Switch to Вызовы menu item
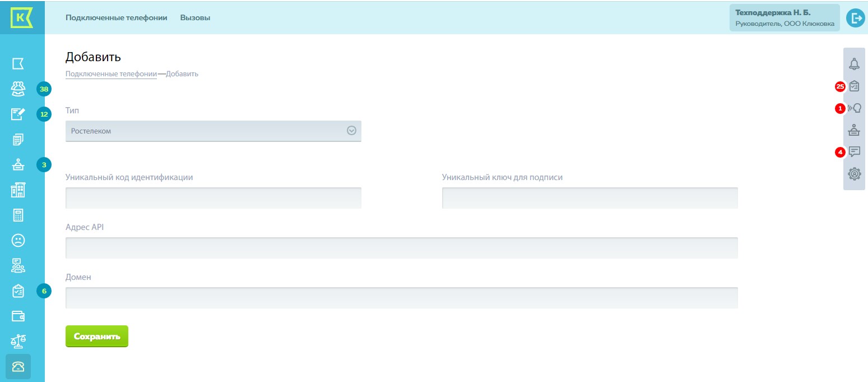 pyautogui.click(x=195, y=17)
